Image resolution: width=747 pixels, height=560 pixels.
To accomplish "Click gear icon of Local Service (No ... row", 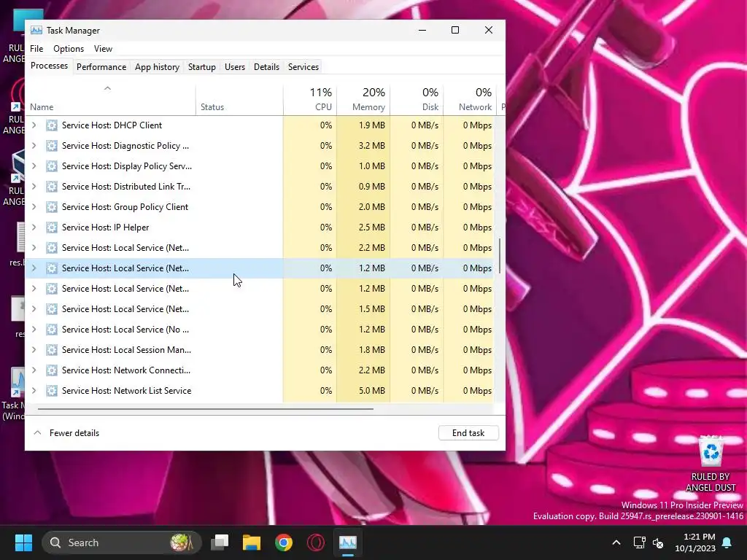I will (52, 330).
